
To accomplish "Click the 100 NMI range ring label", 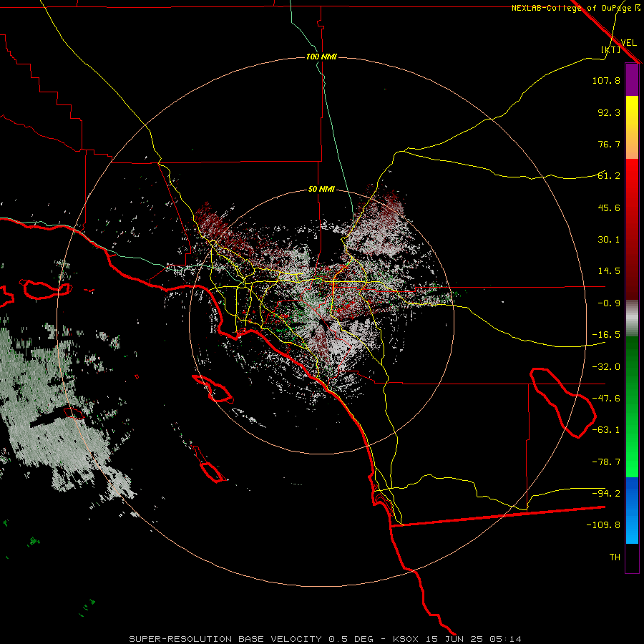I will coord(321,57).
